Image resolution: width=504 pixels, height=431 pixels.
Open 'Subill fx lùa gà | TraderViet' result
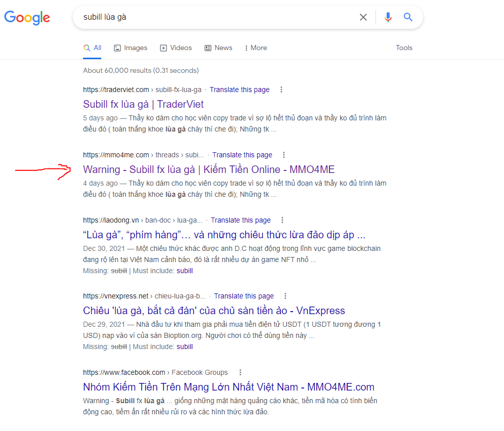[x=143, y=104]
